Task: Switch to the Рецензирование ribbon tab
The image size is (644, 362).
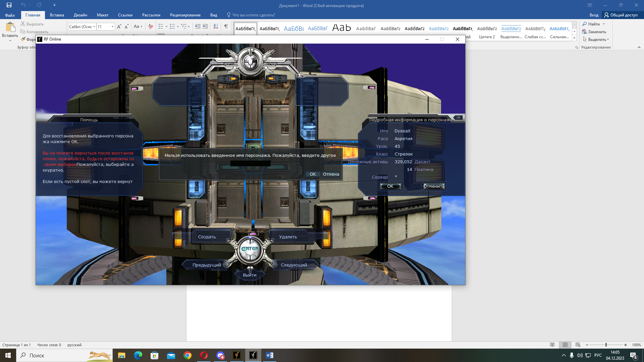Action: pos(185,15)
